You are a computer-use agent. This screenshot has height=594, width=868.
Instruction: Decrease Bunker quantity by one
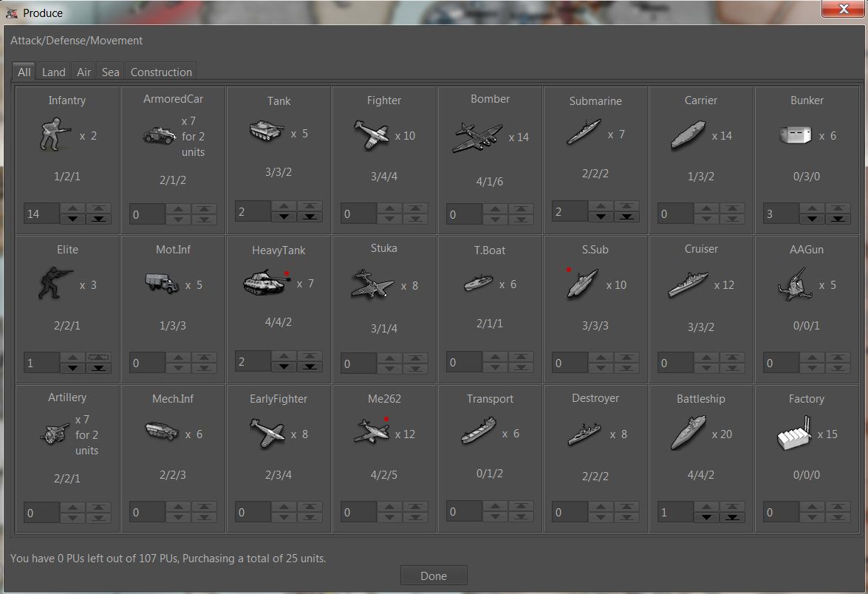pos(812,219)
